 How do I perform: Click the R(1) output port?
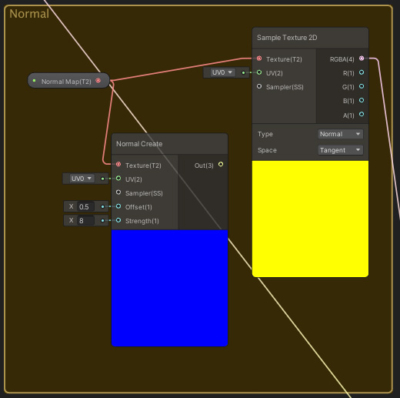(361, 73)
